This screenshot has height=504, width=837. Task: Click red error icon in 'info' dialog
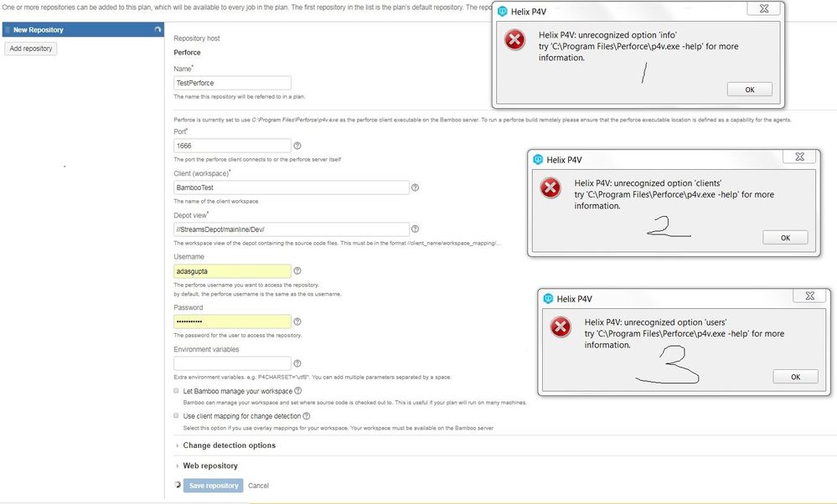pos(515,40)
